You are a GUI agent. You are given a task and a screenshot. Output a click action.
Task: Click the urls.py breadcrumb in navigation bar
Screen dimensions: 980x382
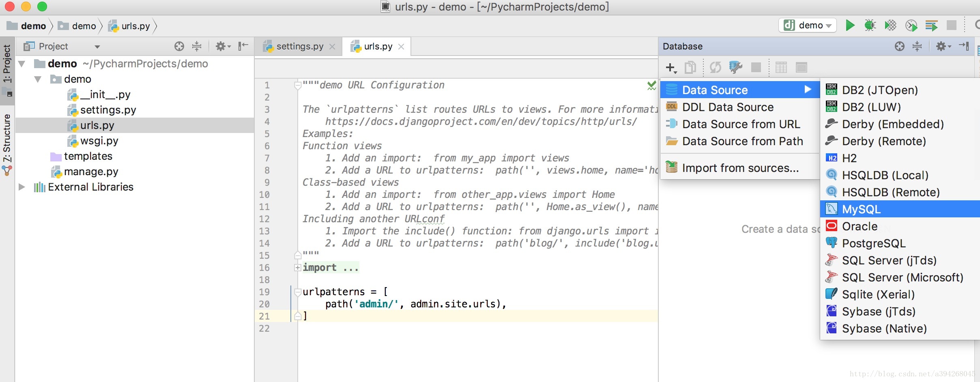point(129,26)
